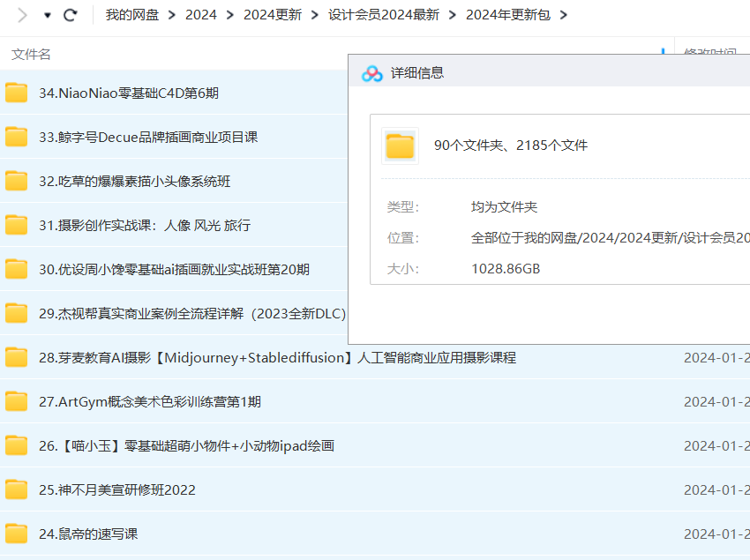750x560 pixels.
Task: Open the 25.神不月美宣研修班2022 folder
Action: click(117, 489)
